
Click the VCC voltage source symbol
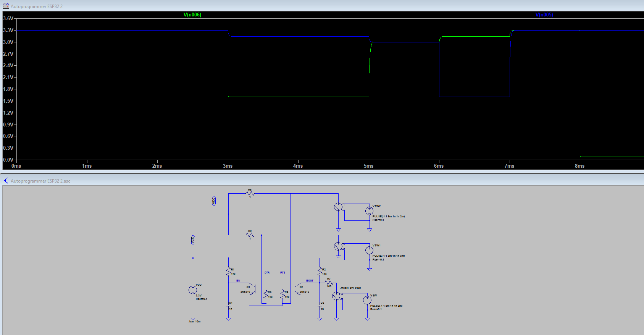193,290
